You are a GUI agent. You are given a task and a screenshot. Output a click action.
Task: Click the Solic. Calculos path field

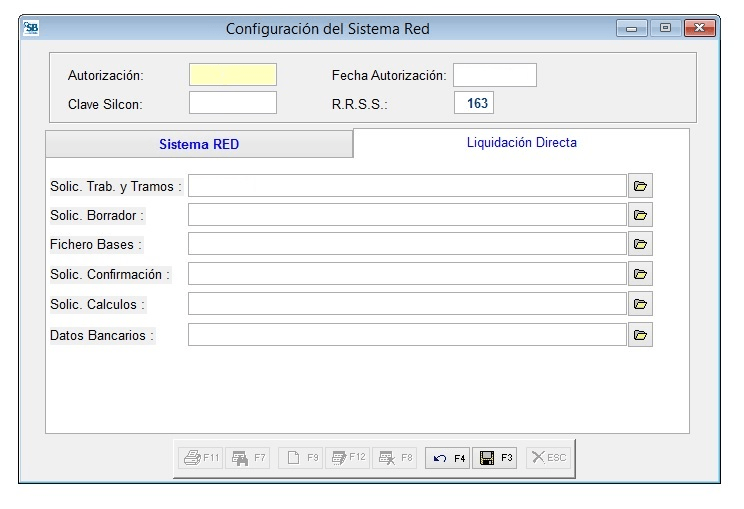[x=407, y=304]
